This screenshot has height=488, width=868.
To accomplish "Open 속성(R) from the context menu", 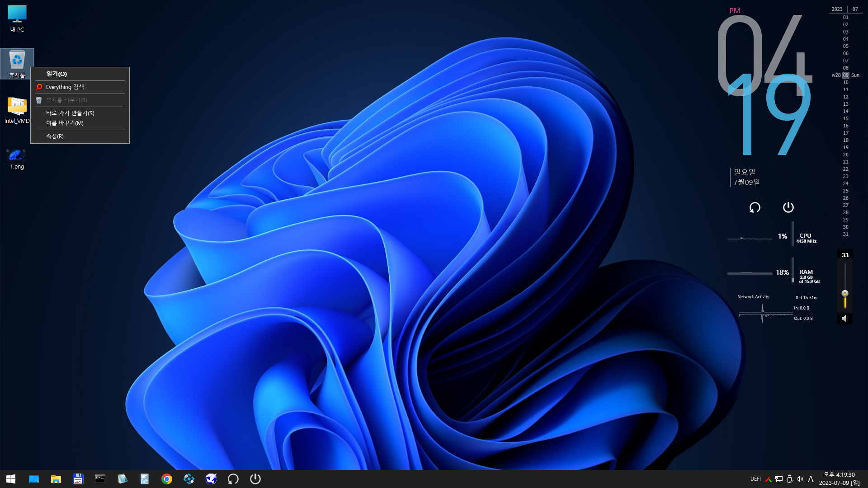I will 80,136.
